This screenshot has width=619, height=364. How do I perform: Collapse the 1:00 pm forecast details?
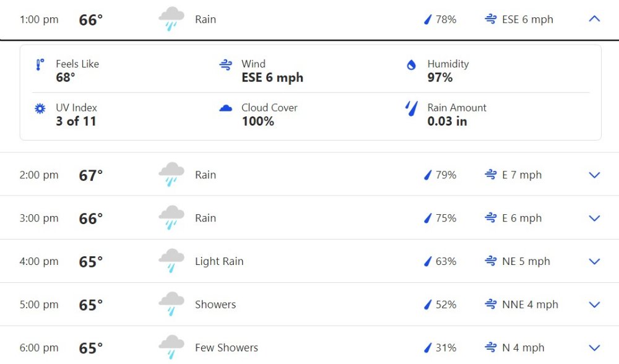[594, 19]
